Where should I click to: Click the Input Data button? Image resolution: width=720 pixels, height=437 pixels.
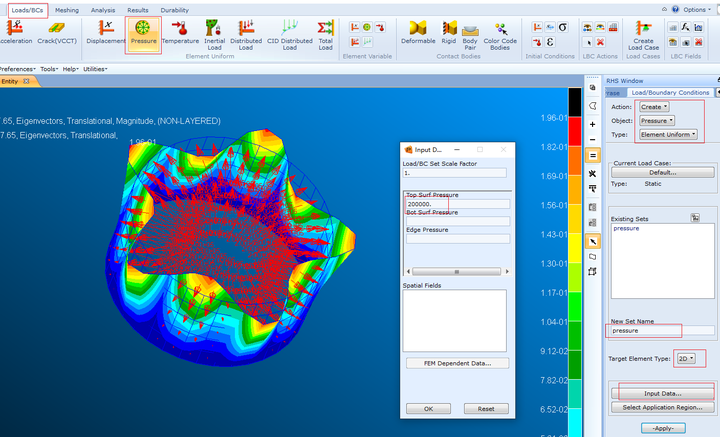(663, 393)
